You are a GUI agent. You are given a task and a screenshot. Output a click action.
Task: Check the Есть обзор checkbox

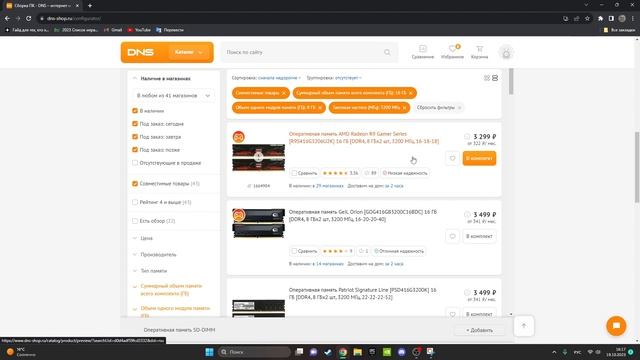[135, 221]
